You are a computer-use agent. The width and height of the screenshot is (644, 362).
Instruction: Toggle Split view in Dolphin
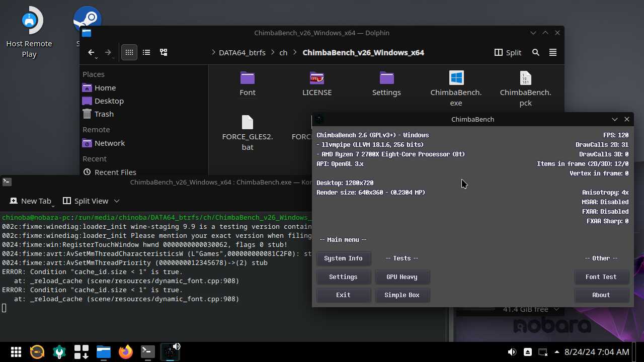coord(508,52)
